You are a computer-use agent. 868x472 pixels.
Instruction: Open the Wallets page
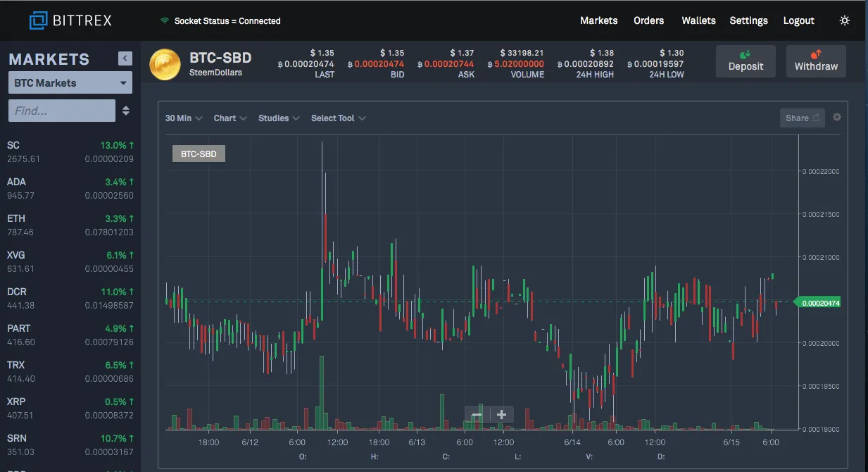coord(698,20)
